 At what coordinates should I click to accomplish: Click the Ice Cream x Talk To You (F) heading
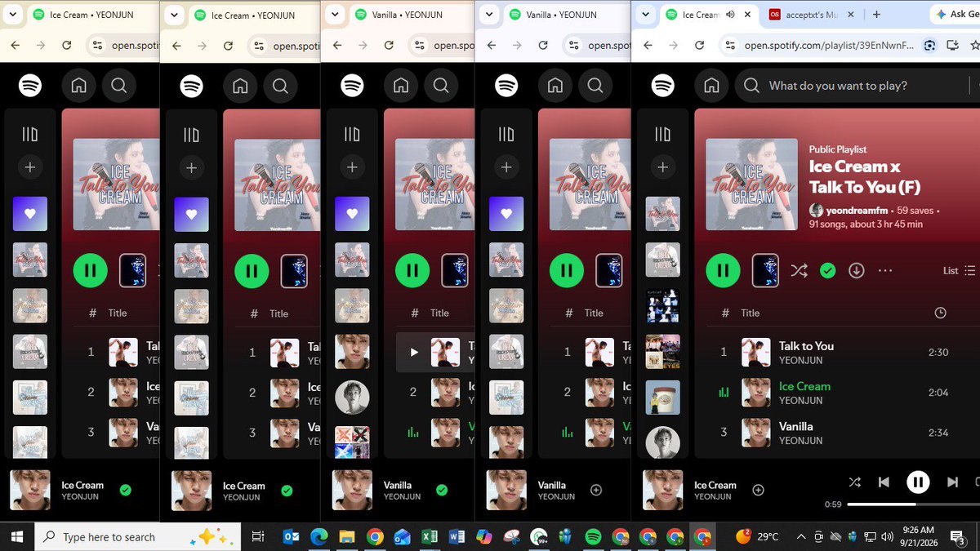click(x=865, y=176)
